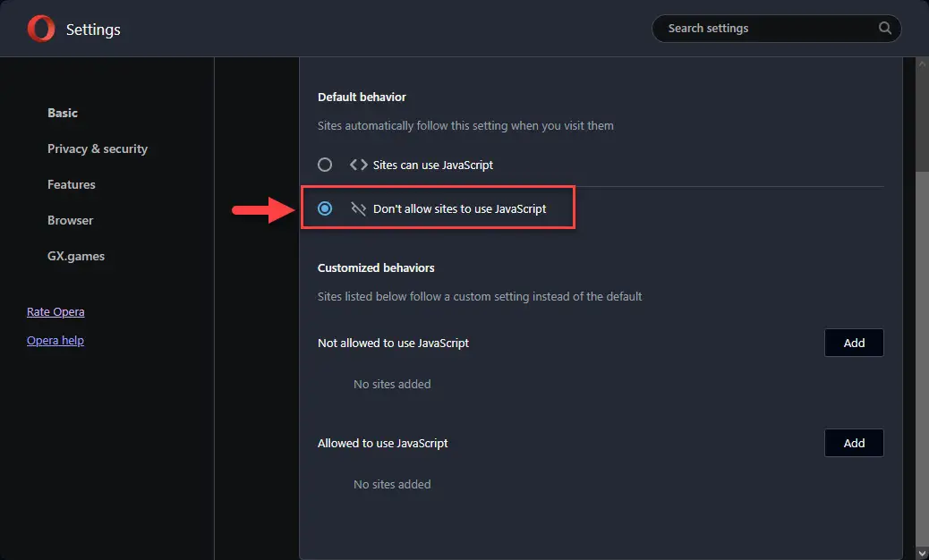Click the scrollbar down arrow
This screenshot has width=929, height=560.
point(922,554)
